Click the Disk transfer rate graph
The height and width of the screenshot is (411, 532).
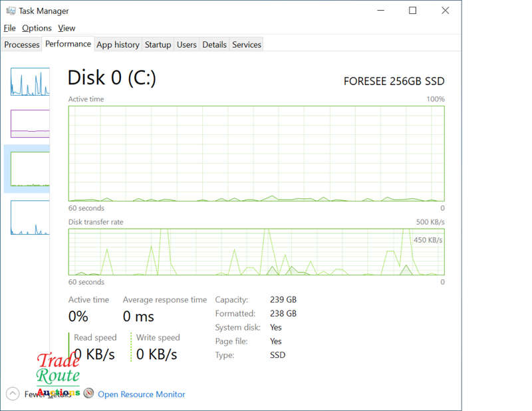(x=257, y=251)
